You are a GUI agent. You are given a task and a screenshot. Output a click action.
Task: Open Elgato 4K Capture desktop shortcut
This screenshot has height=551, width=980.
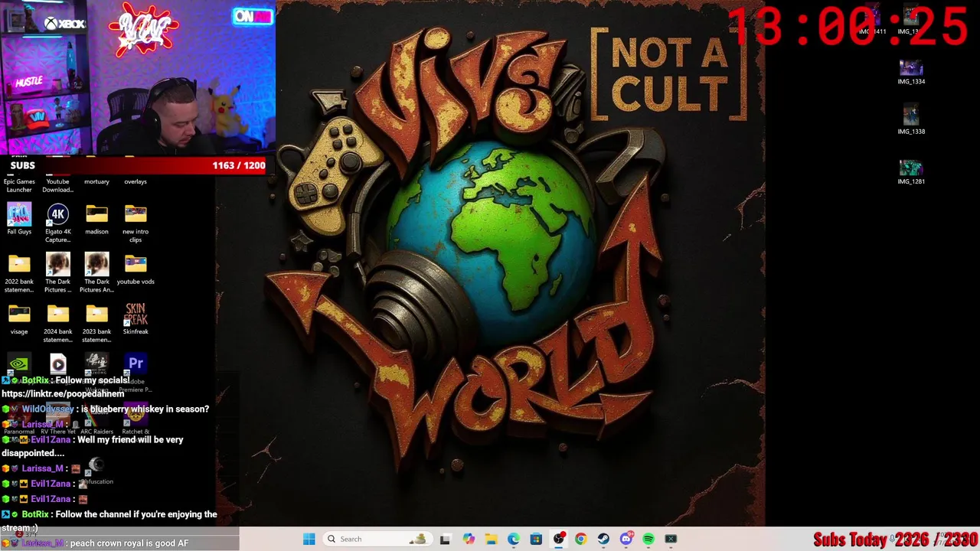(x=57, y=223)
